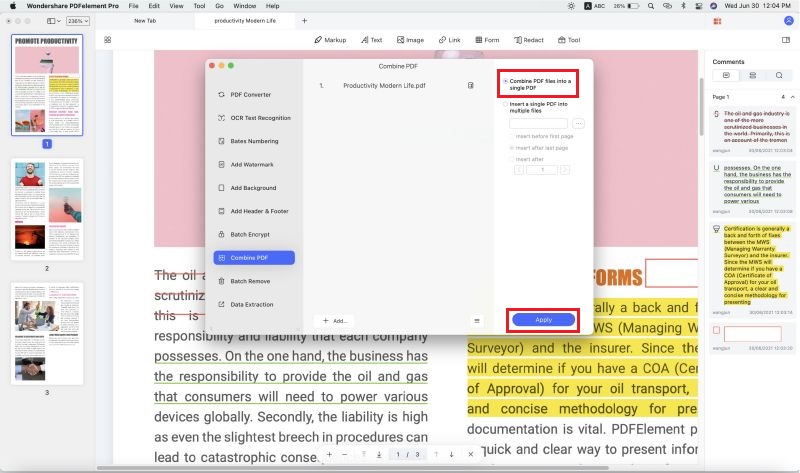Select OCR Text Recognition option
This screenshot has height=473, width=800.
254,118
